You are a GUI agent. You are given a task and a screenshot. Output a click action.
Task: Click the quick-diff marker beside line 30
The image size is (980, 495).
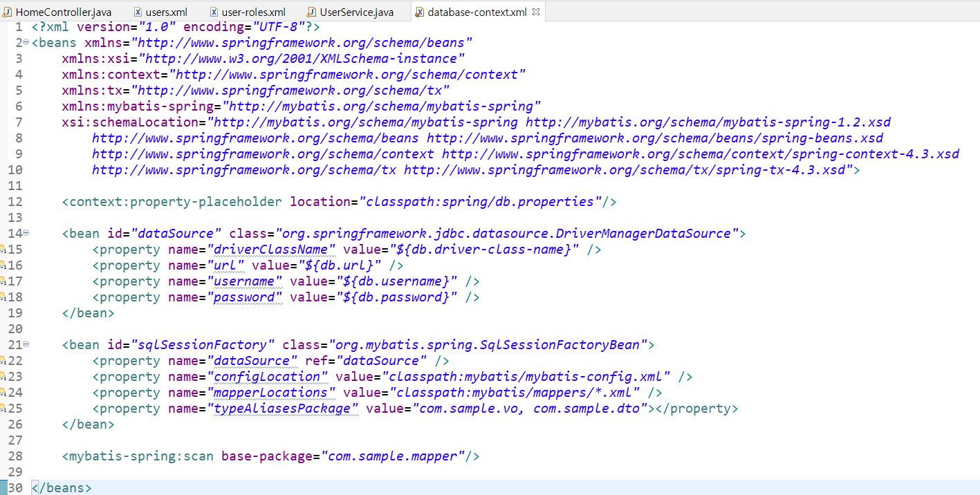(x=3, y=488)
